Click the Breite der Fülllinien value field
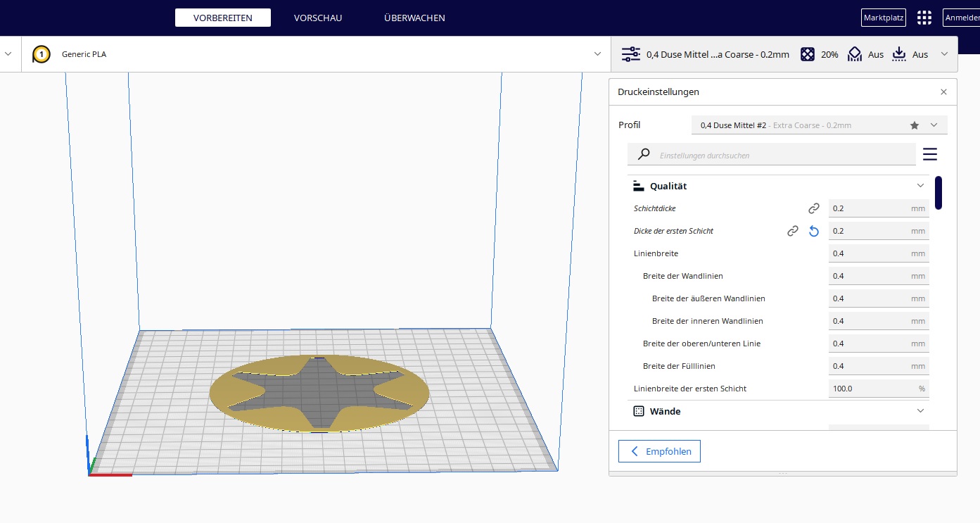The height and width of the screenshot is (523, 980). [x=879, y=366]
